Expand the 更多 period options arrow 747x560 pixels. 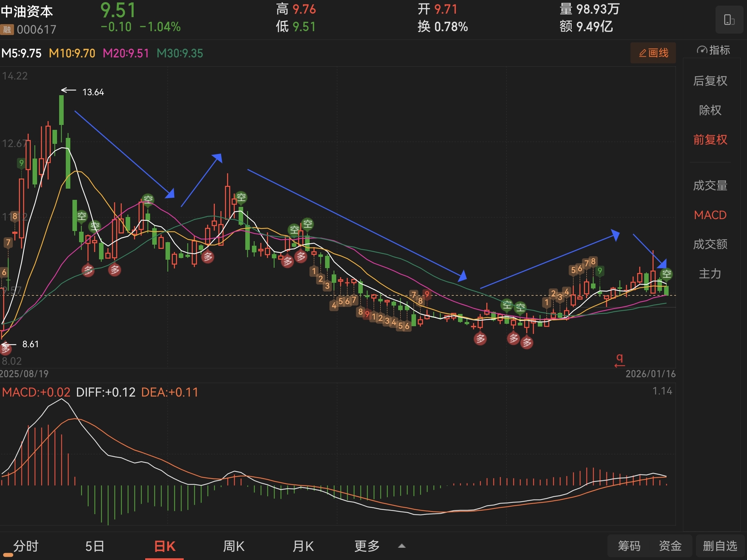tap(402, 546)
